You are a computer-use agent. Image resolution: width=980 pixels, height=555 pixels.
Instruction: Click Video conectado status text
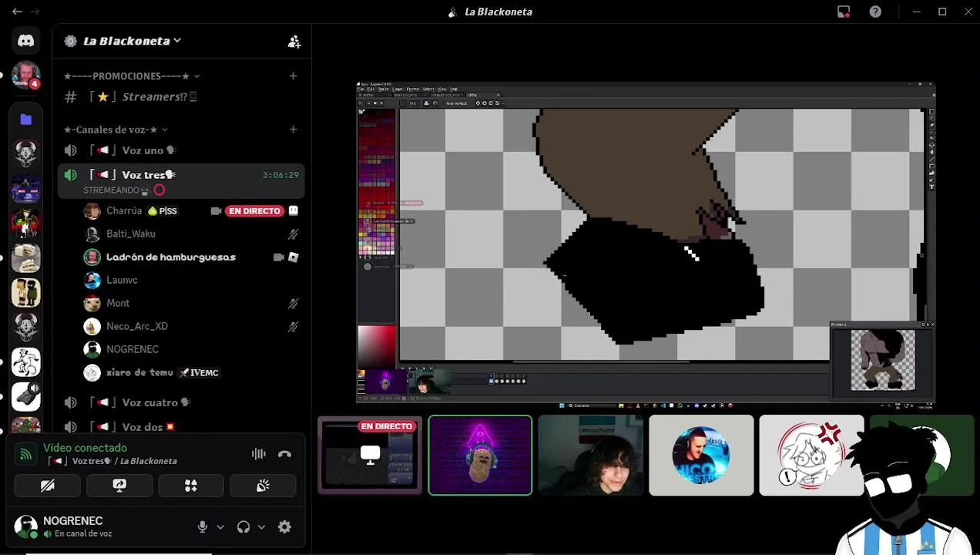(x=85, y=448)
